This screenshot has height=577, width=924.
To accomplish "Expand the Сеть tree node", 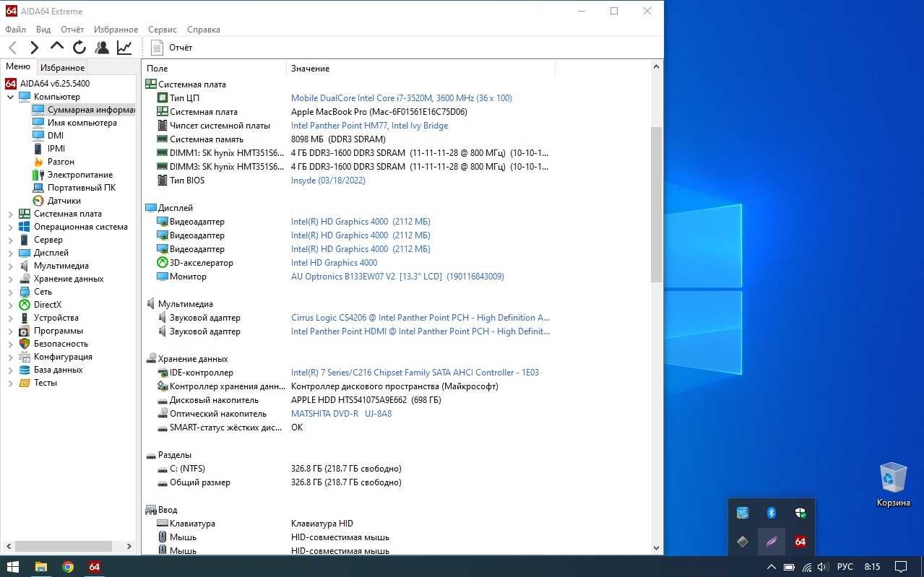I will tap(11, 292).
